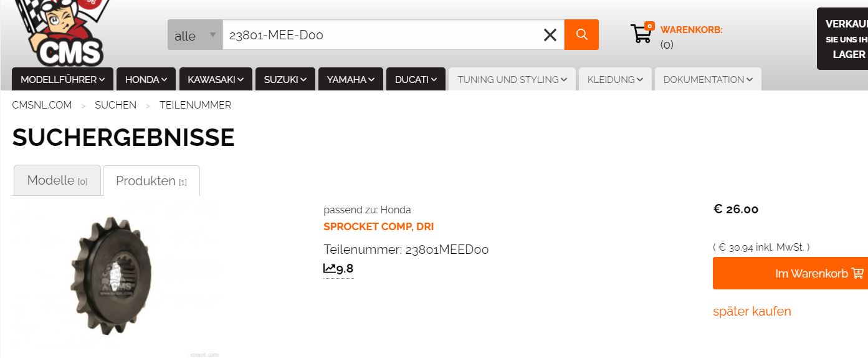The width and height of the screenshot is (868, 358).
Task: Expand the Modellführer menu
Action: pyautogui.click(x=62, y=79)
